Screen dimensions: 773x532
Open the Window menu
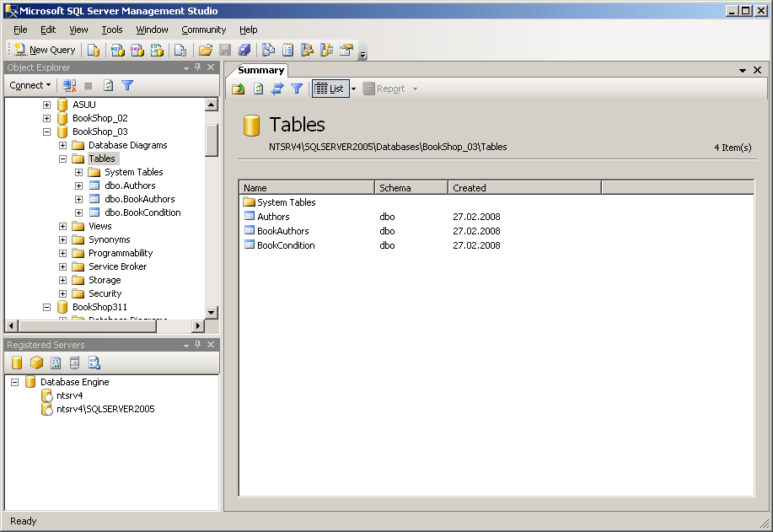click(x=152, y=30)
